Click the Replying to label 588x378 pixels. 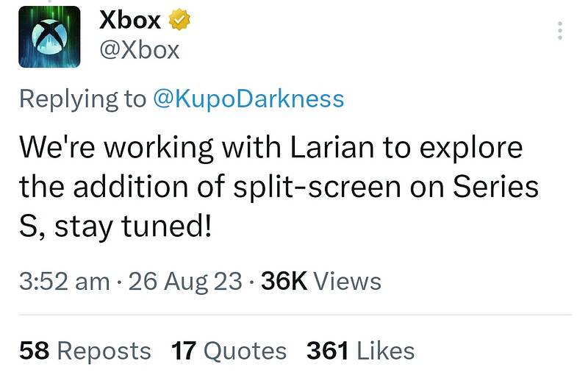82,99
